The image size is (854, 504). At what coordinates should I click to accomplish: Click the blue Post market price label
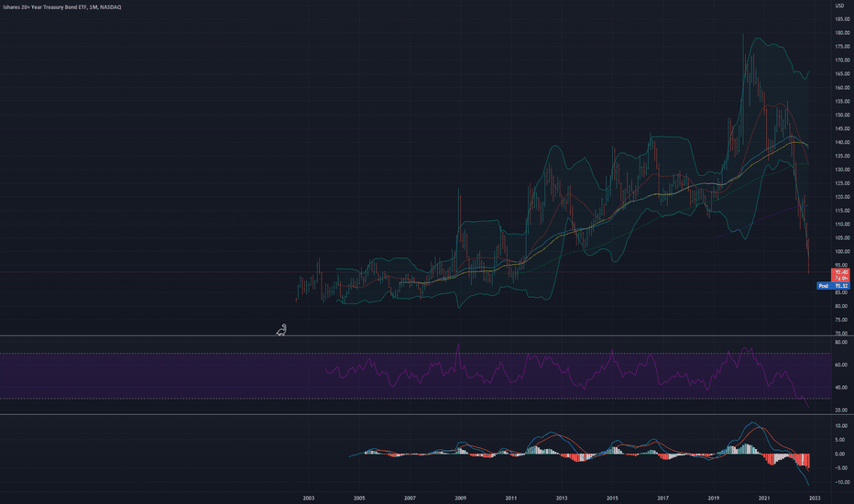pyautogui.click(x=833, y=286)
